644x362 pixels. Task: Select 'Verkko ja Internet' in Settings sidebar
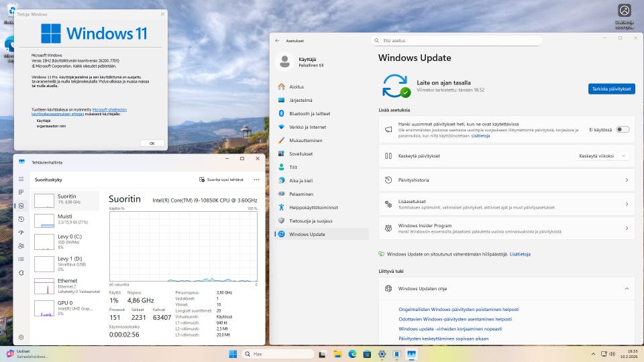click(307, 127)
